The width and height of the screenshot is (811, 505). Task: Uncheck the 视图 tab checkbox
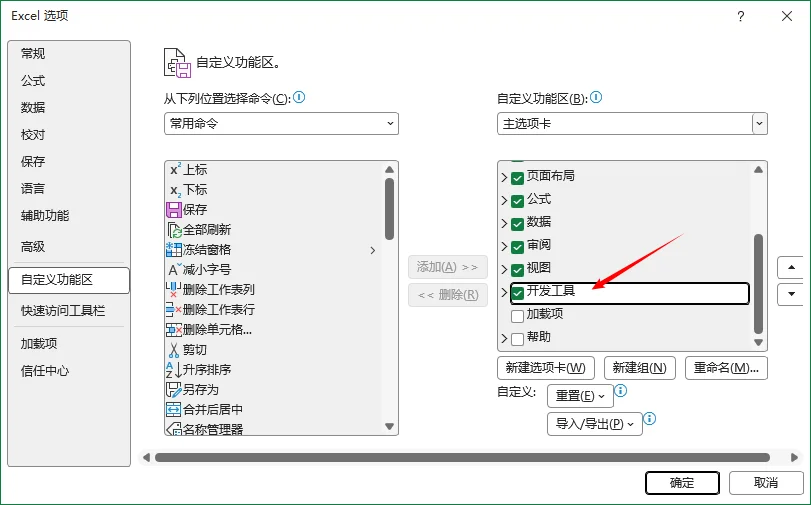pos(517,270)
